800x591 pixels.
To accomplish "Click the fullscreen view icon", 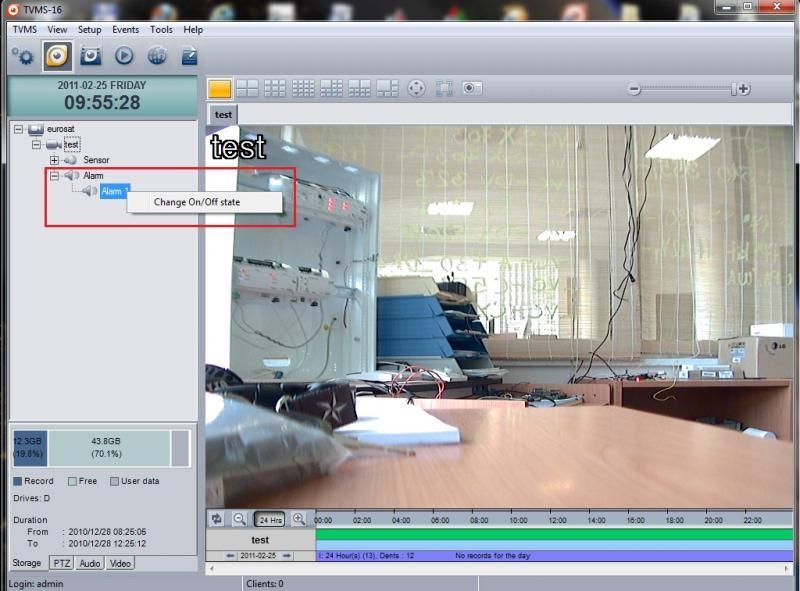I will click(444, 89).
